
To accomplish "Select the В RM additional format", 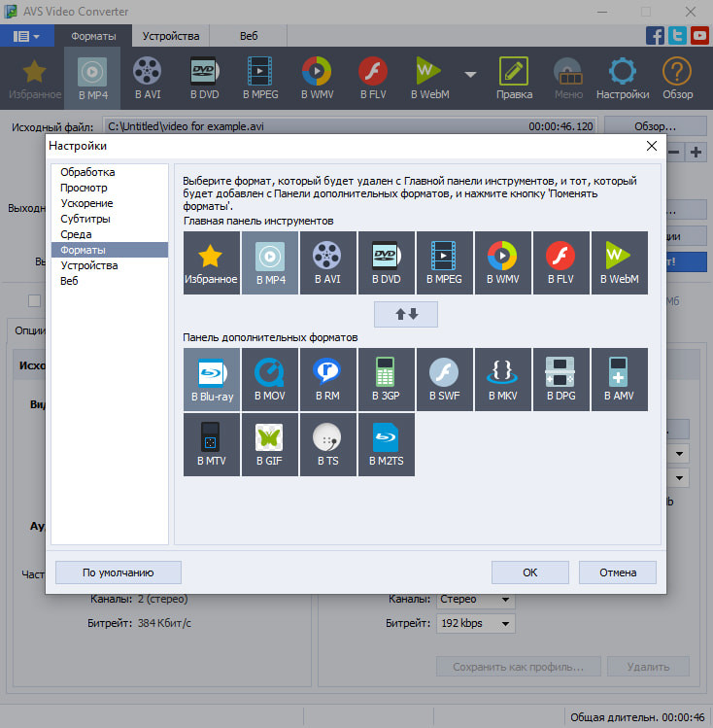I will pos(328,380).
